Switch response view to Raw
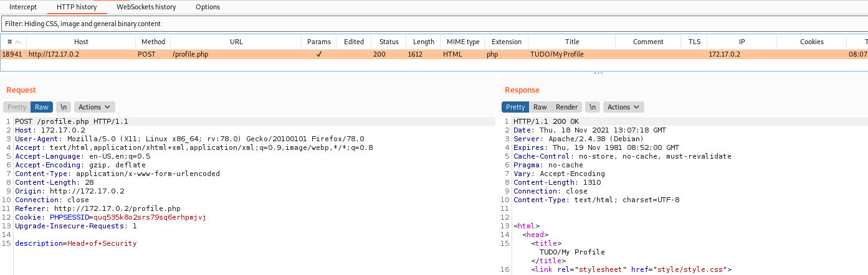 point(540,107)
